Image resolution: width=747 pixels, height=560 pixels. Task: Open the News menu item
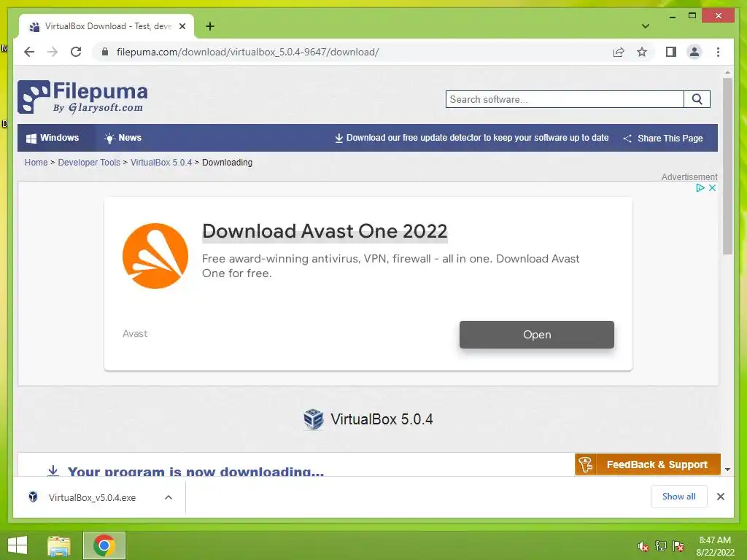(123, 138)
